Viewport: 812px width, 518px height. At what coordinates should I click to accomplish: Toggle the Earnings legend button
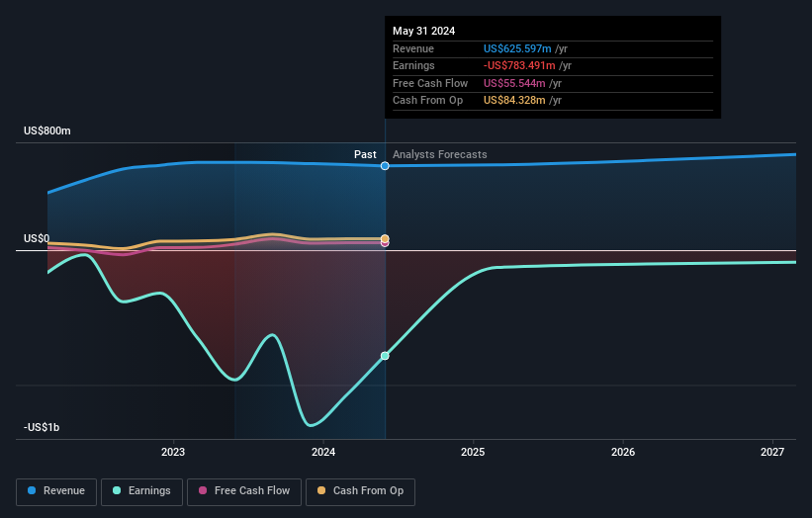(141, 491)
